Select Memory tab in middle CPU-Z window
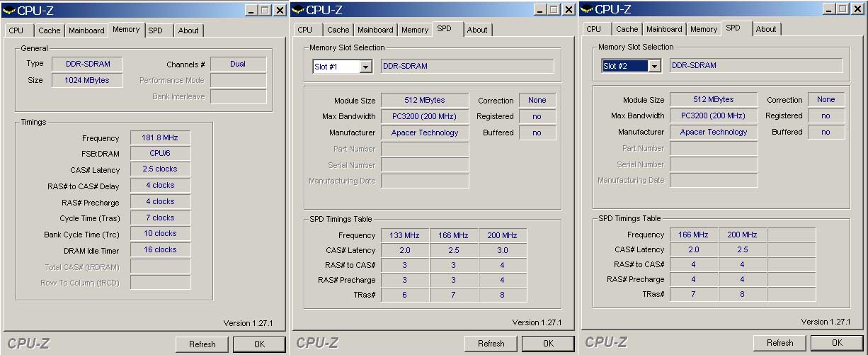Screen dimensions: 868x355 point(415,30)
